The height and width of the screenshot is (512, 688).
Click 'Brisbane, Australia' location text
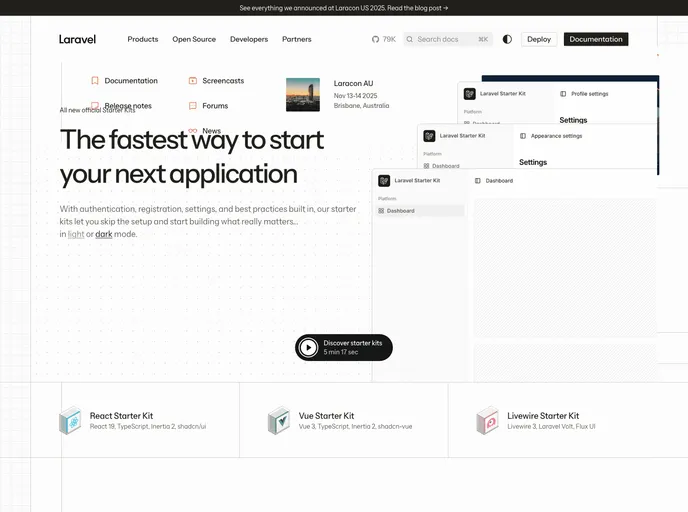(361, 106)
